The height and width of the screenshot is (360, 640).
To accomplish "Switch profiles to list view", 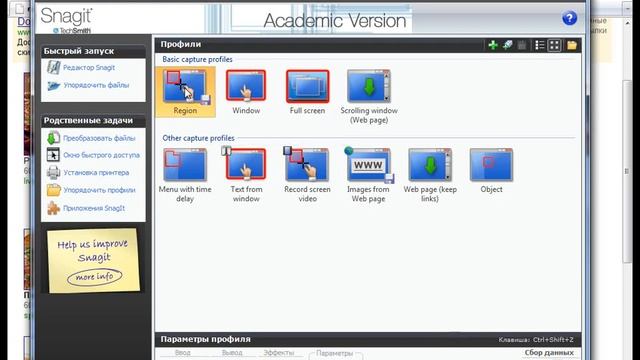I will tap(540, 45).
